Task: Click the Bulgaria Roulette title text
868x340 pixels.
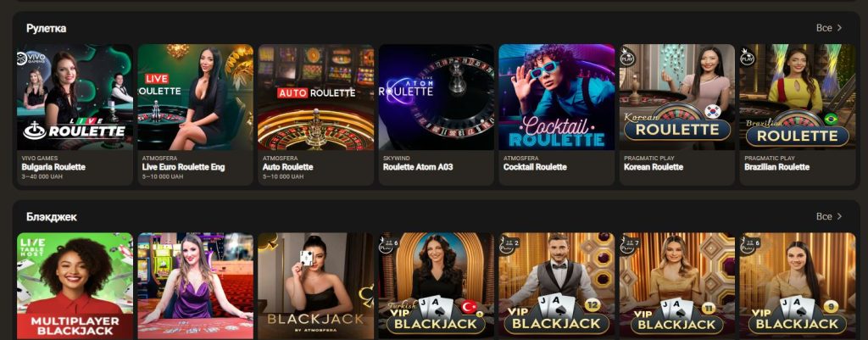Action: tap(53, 167)
